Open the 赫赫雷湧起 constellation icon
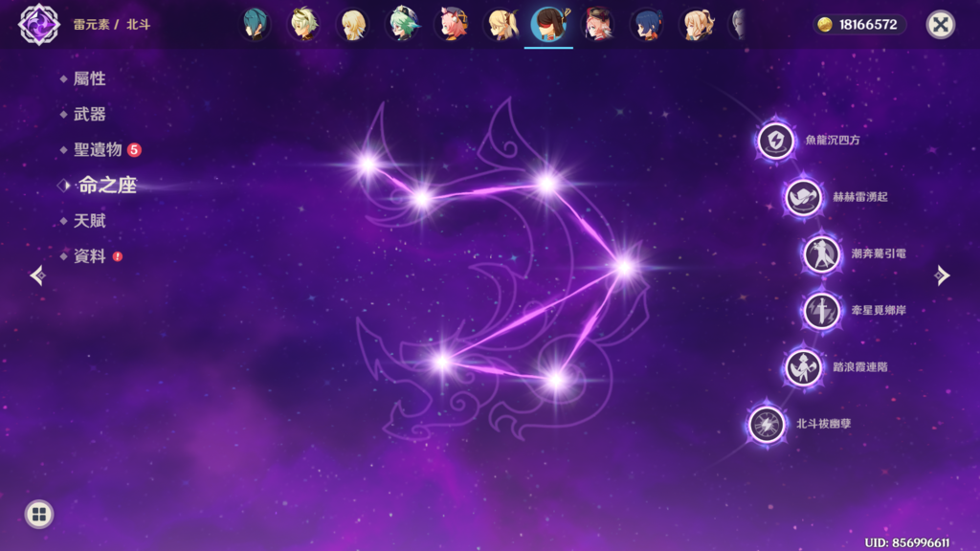The width and height of the screenshot is (980, 551). 803,197
